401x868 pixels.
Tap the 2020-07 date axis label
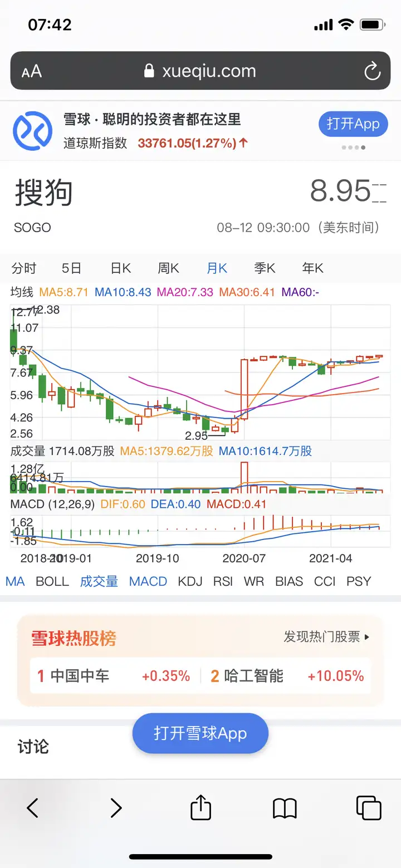click(x=244, y=558)
